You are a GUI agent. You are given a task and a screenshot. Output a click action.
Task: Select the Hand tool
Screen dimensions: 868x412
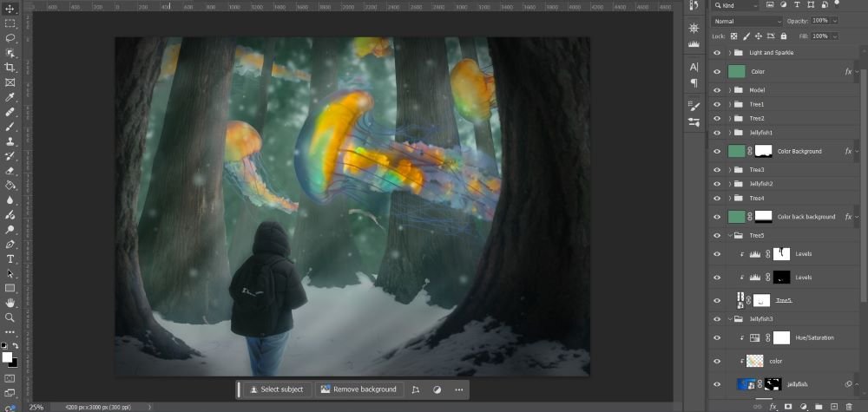tap(10, 303)
